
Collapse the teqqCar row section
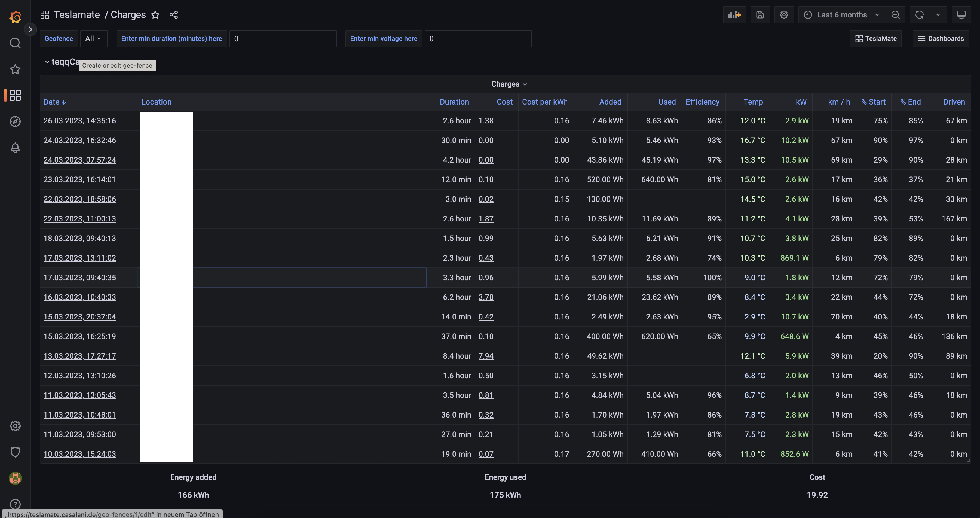coord(47,62)
